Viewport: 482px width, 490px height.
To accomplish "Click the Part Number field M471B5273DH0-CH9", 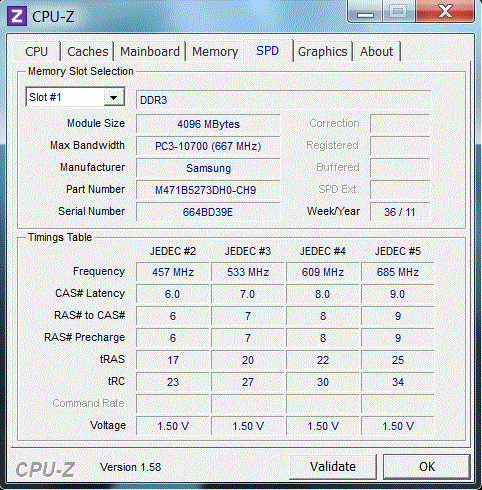I will [x=208, y=190].
